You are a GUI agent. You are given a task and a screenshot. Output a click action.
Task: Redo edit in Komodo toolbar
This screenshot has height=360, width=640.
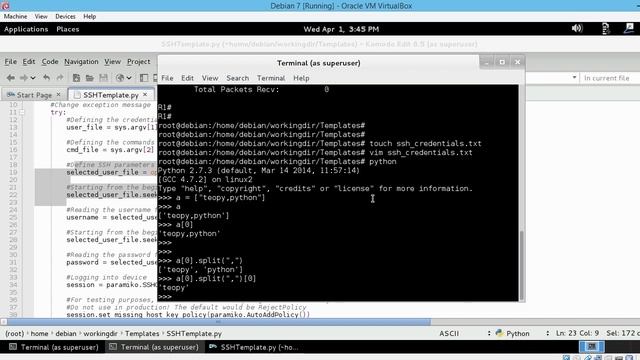(x=60, y=78)
